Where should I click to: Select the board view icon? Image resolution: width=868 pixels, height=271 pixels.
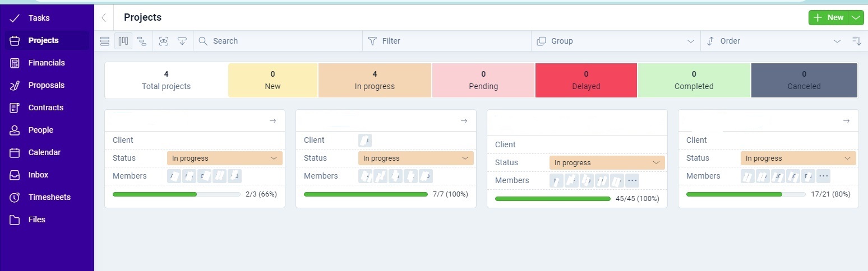tap(123, 41)
